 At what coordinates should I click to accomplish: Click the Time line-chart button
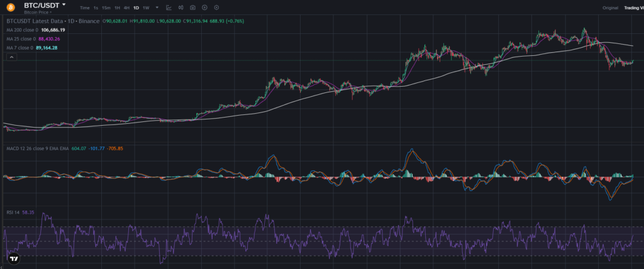coord(84,8)
